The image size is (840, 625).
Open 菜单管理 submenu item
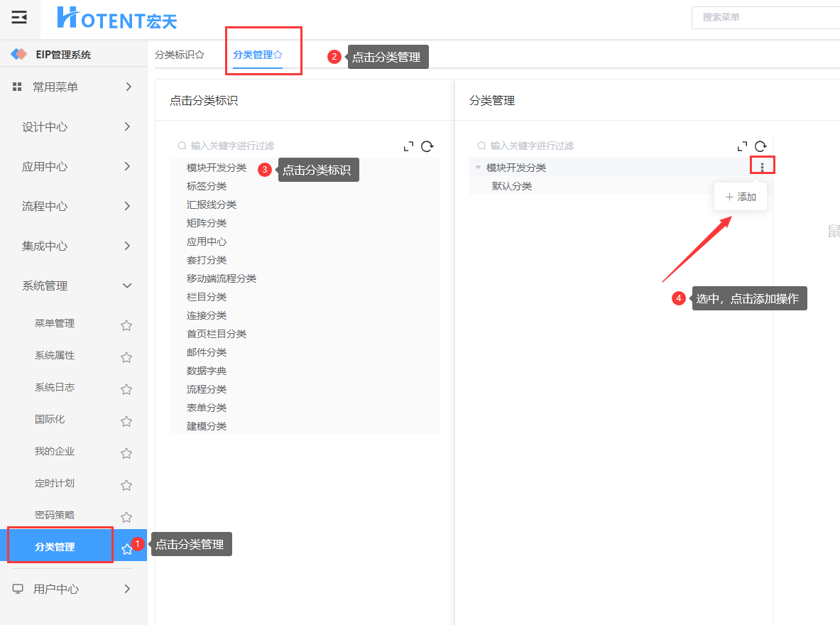pyautogui.click(x=55, y=323)
